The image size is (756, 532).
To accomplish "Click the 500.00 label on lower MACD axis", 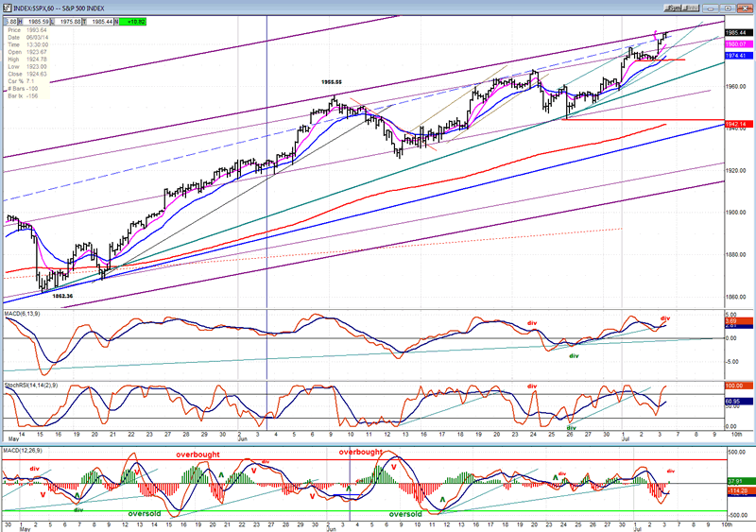I will tap(737, 453).
